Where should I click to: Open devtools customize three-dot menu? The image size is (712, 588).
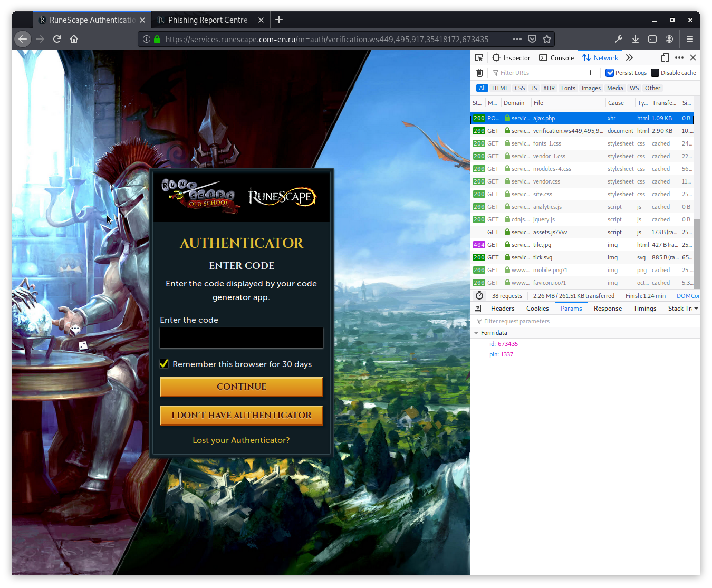click(679, 58)
